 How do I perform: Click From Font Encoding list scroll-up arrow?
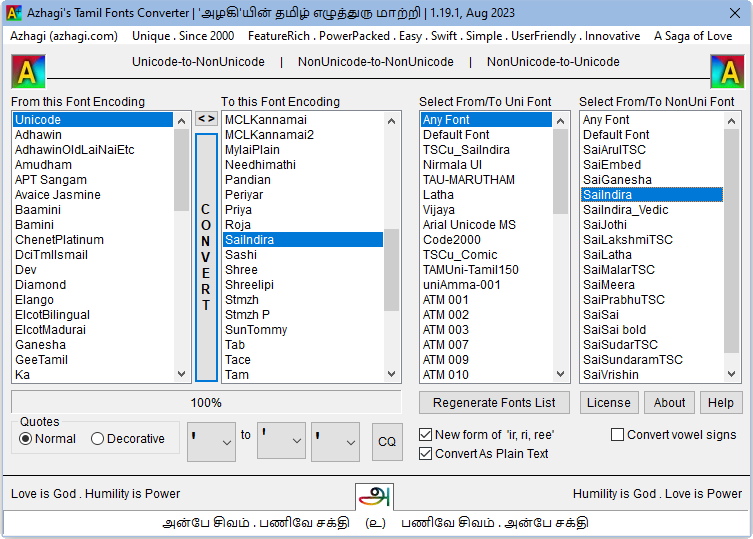pyautogui.click(x=182, y=121)
